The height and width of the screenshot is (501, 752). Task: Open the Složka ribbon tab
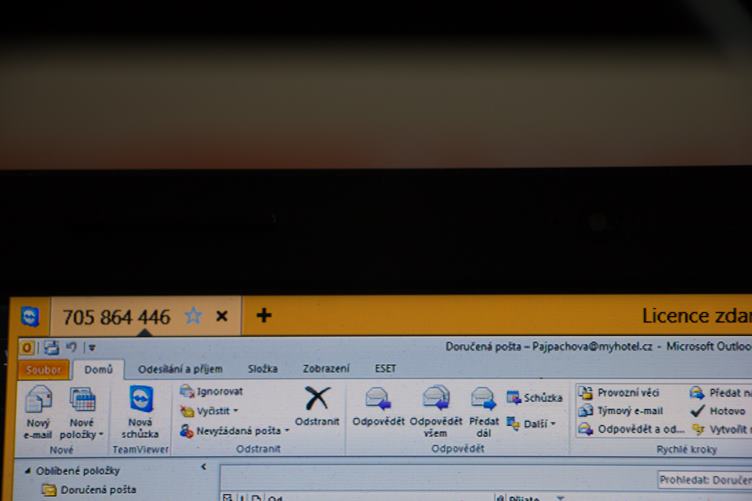tap(263, 369)
